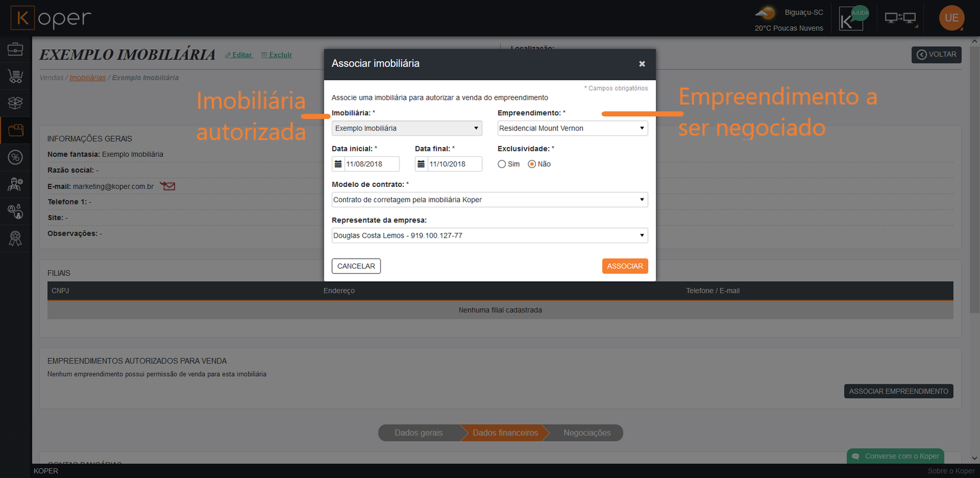Screen dimensions: 980x478
Task: Select Sim for Exclusividade
Action: pos(502,164)
